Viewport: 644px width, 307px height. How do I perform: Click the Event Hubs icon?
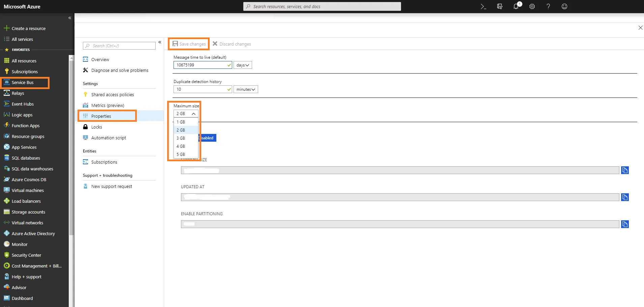point(6,104)
